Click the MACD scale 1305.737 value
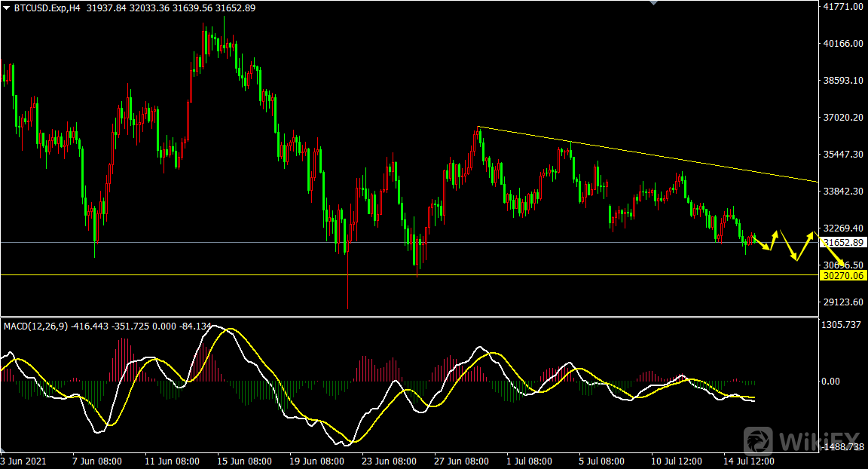 (841, 324)
